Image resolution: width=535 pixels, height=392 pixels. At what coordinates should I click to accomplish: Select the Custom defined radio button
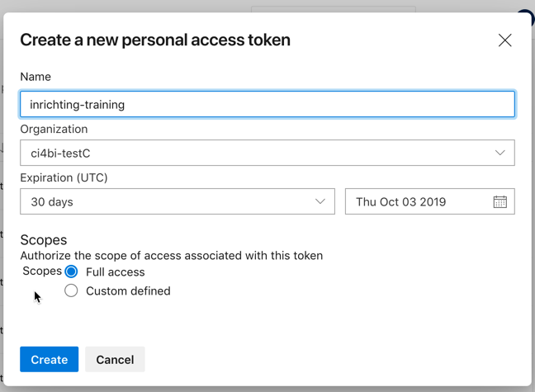(x=72, y=290)
